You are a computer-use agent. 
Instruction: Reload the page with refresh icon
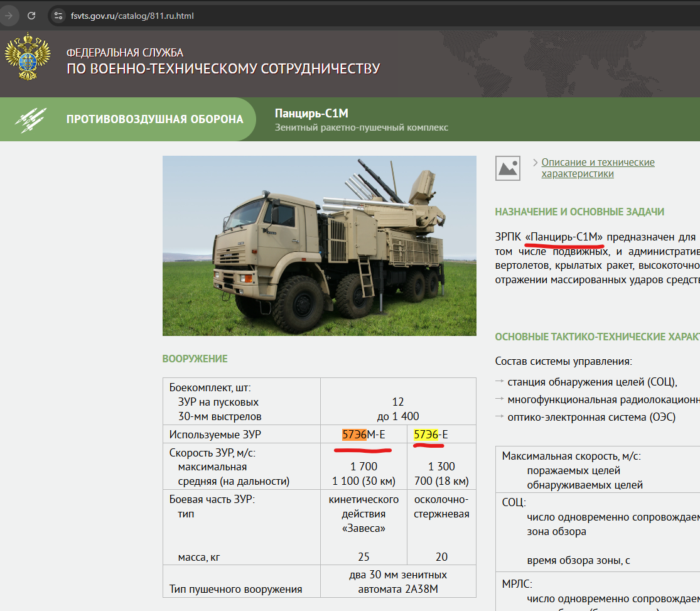pos(31,16)
